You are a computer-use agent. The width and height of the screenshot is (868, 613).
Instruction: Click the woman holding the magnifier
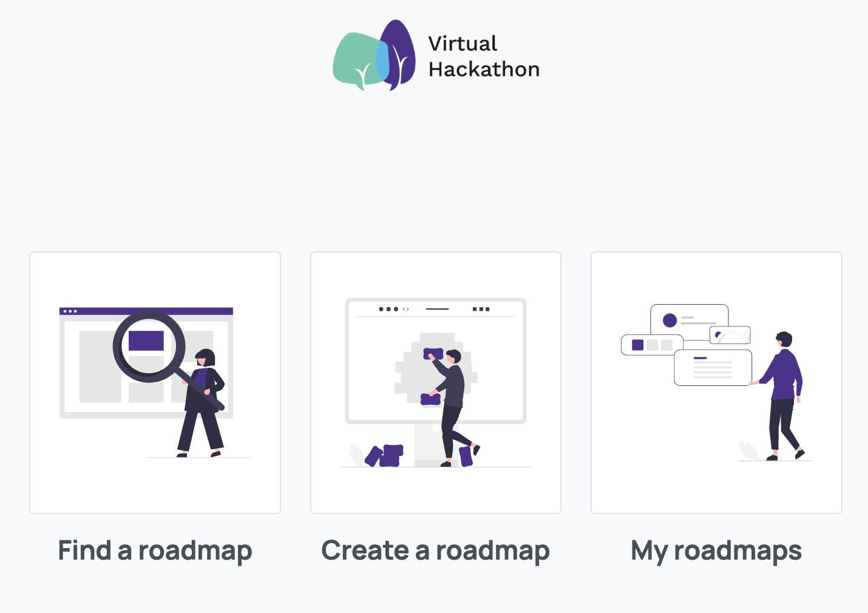coord(202,402)
